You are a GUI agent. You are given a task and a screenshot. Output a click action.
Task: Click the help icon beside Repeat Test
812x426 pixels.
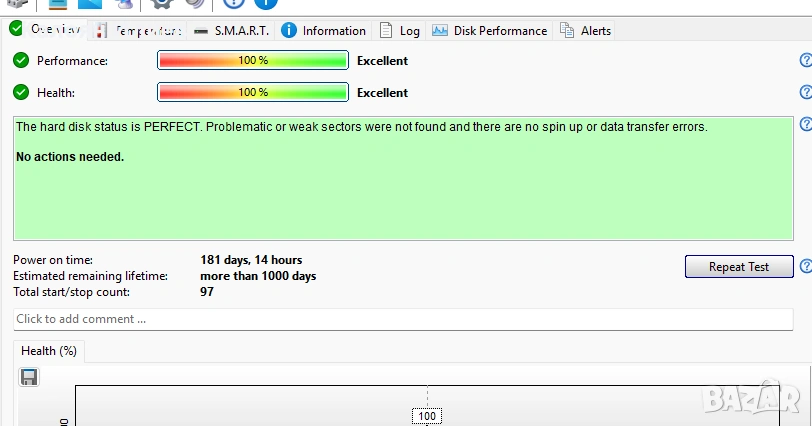(x=806, y=267)
